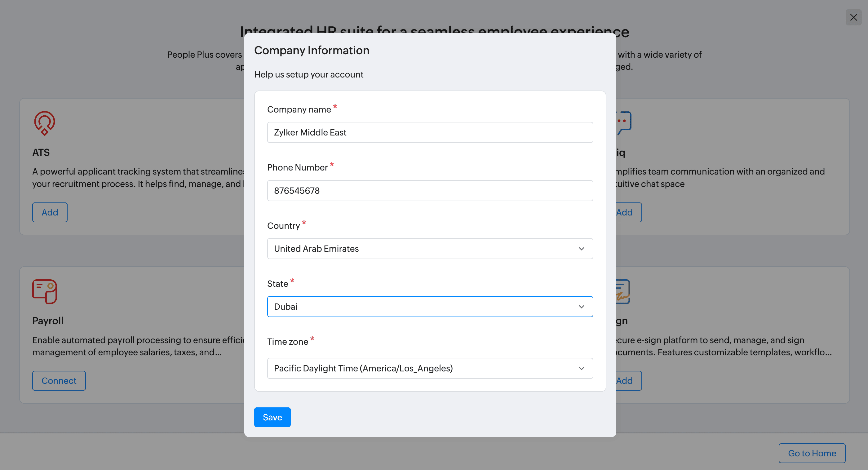868x470 pixels.
Task: Add the ATS application
Action: pos(50,212)
